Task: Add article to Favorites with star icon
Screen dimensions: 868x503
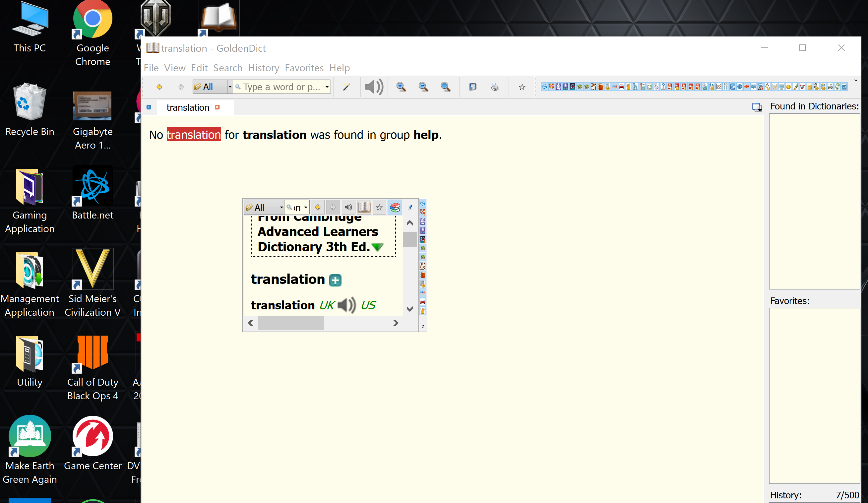Action: 522,87
